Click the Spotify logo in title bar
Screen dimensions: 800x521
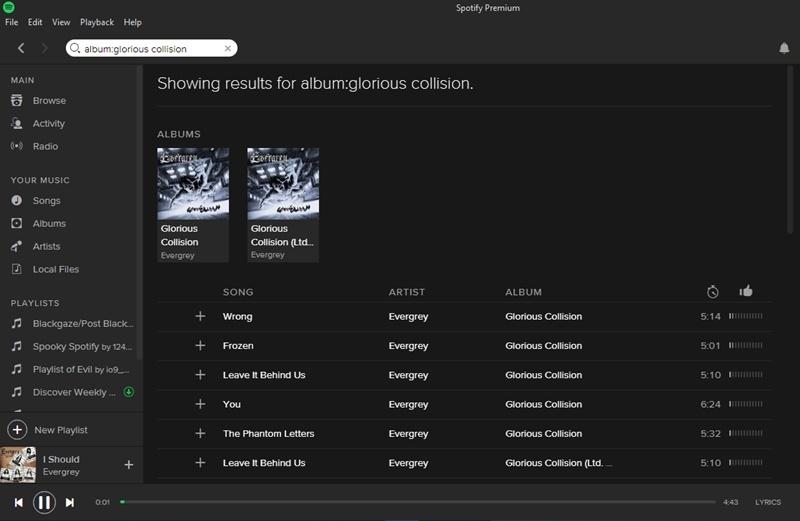tap(9, 7)
